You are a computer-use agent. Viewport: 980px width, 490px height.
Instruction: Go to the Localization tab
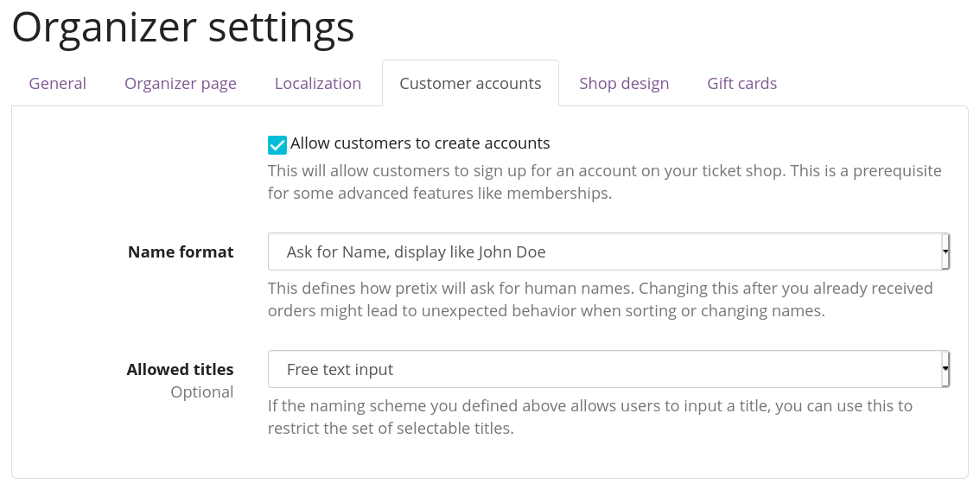pyautogui.click(x=318, y=84)
